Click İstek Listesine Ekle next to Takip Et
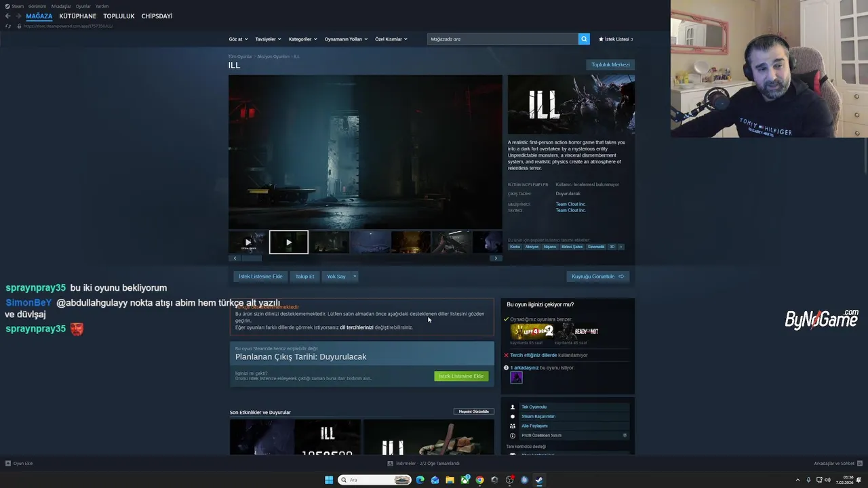This screenshot has height=488, width=868. [x=260, y=277]
